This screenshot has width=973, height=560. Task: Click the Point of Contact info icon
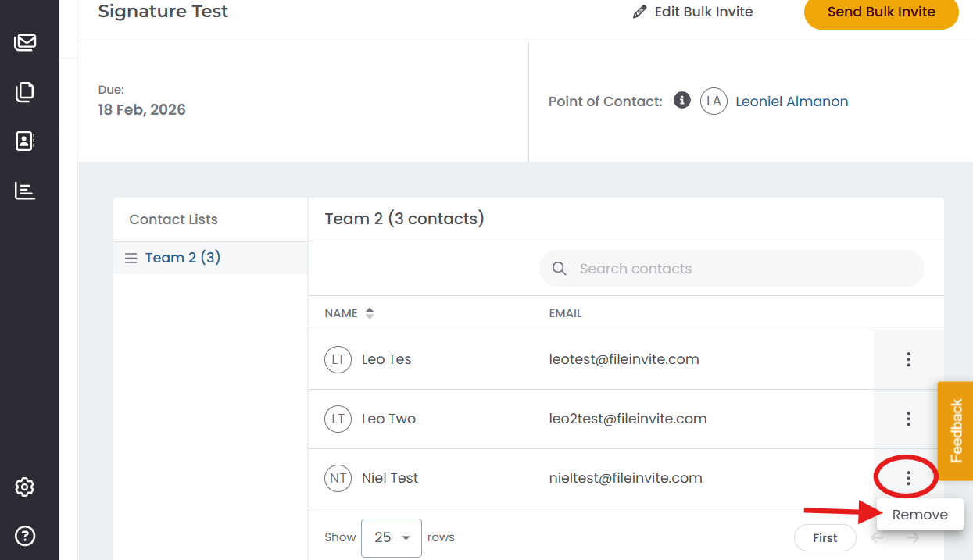tap(682, 101)
